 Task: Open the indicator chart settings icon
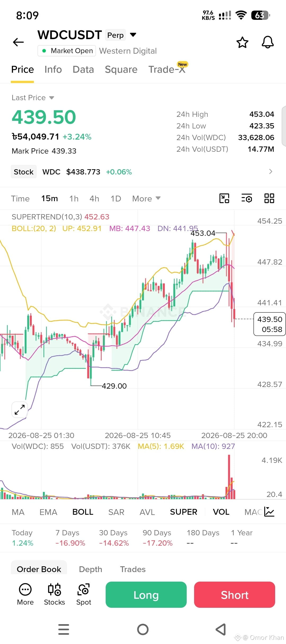[269, 512]
